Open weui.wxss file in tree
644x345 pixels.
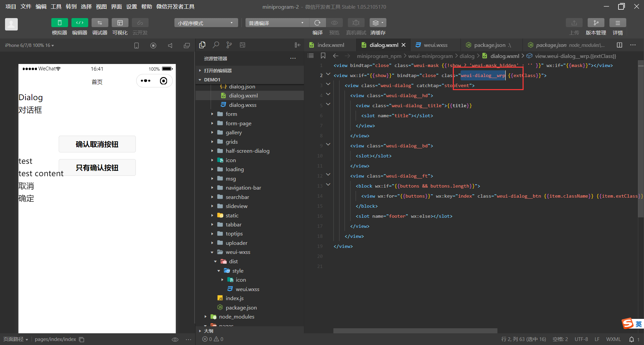[x=248, y=289]
